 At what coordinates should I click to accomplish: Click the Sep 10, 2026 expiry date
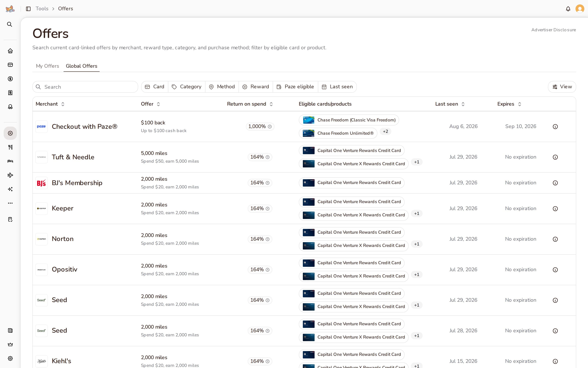[x=520, y=127]
